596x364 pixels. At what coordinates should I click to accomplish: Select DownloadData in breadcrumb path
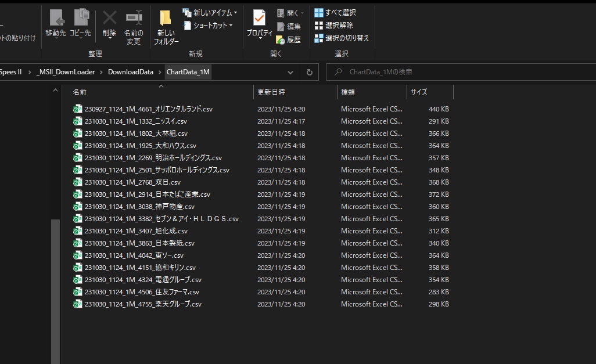[130, 72]
